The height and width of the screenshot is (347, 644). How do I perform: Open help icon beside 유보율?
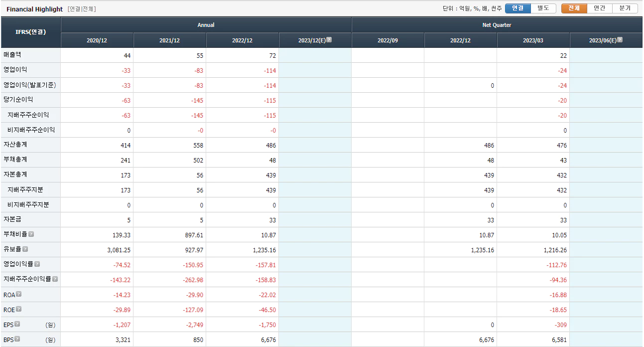click(25, 249)
